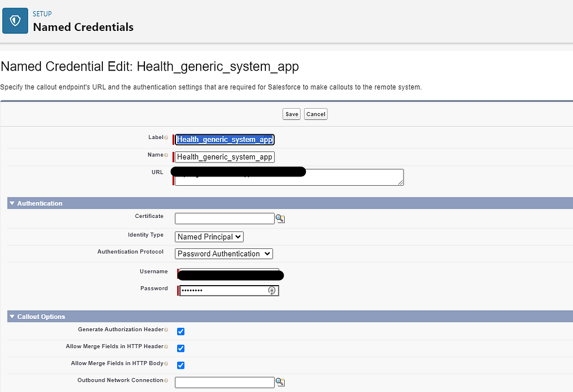Click into the URL text area
The height and width of the screenshot is (392, 573).
(x=289, y=177)
